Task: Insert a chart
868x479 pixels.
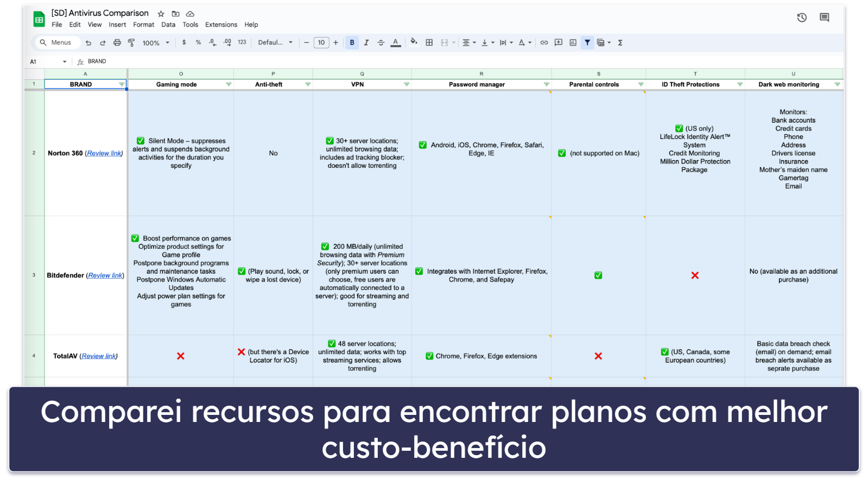Action: [x=573, y=42]
